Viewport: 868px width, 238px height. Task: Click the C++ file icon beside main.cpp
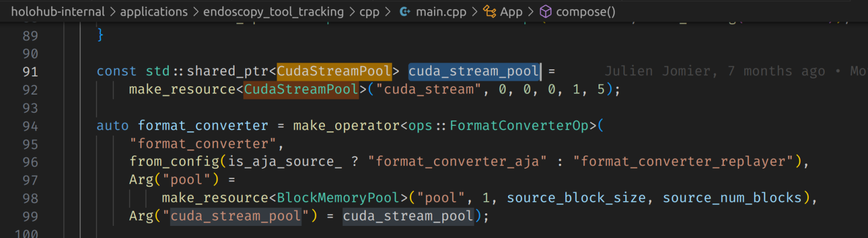404,11
